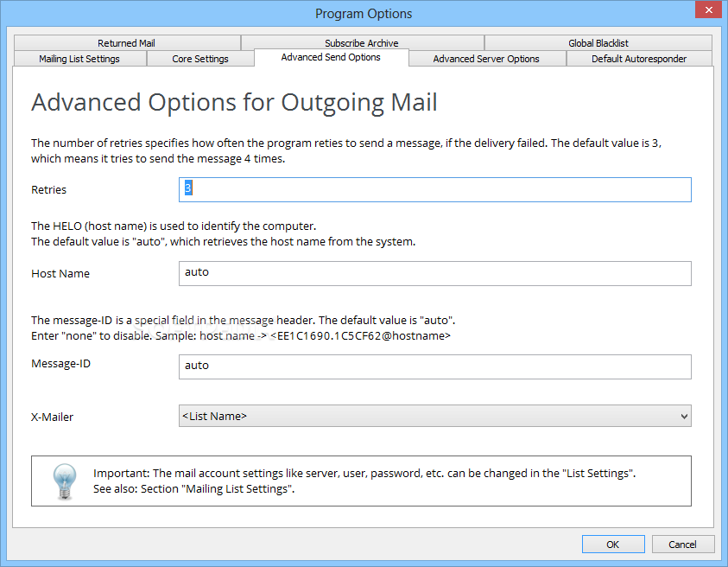Image resolution: width=728 pixels, height=567 pixels.
Task: Click the Message-ID text field
Action: point(435,366)
